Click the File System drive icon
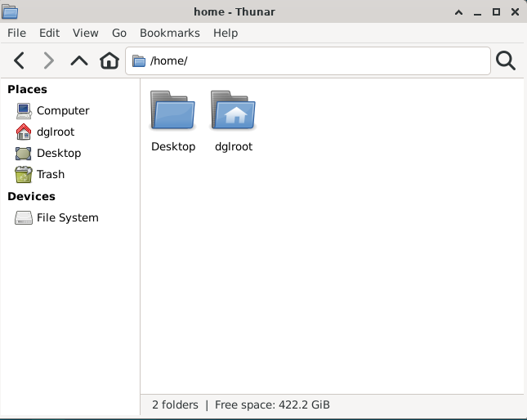 (24, 217)
